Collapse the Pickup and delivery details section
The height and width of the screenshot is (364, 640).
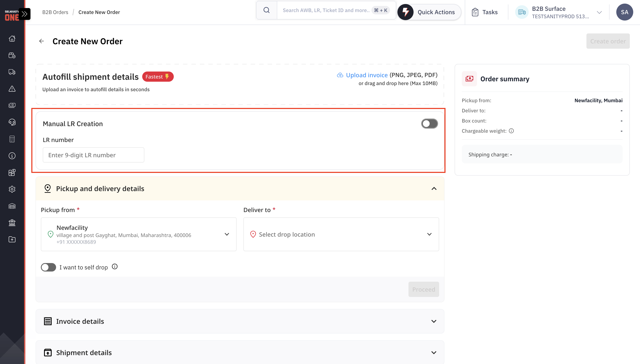pos(434,189)
